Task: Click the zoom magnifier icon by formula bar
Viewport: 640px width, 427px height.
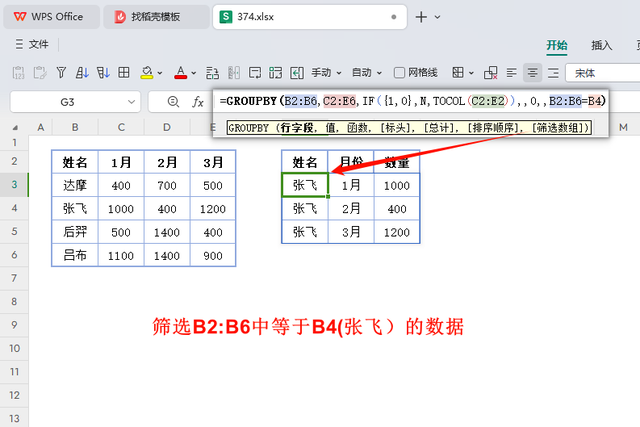Action: [173, 102]
